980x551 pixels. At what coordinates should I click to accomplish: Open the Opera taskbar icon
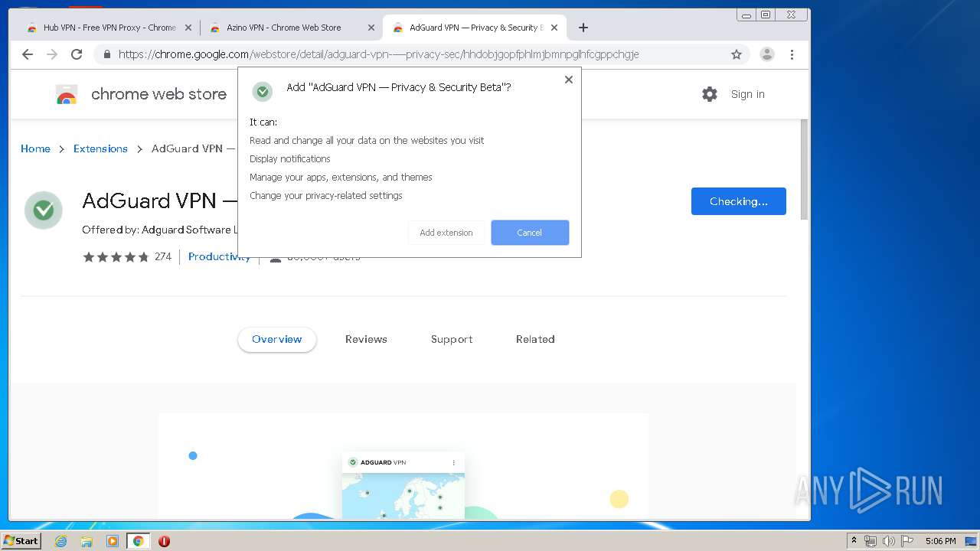coord(164,541)
